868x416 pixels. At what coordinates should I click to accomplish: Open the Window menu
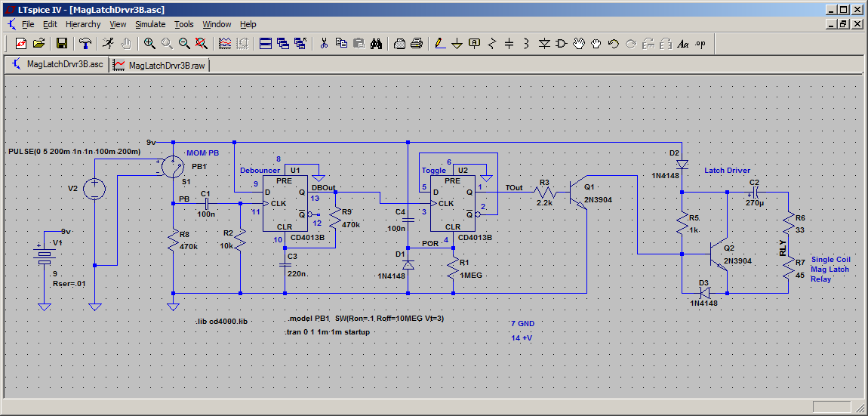coord(217,24)
